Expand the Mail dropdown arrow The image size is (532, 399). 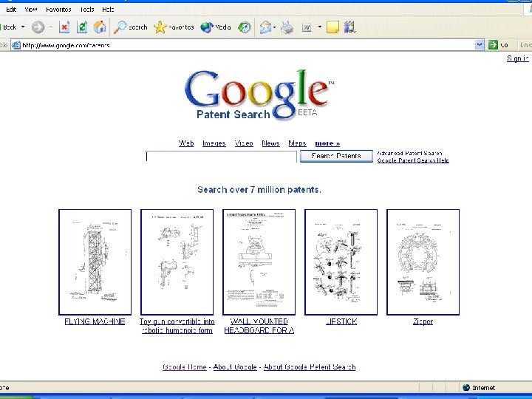[274, 27]
